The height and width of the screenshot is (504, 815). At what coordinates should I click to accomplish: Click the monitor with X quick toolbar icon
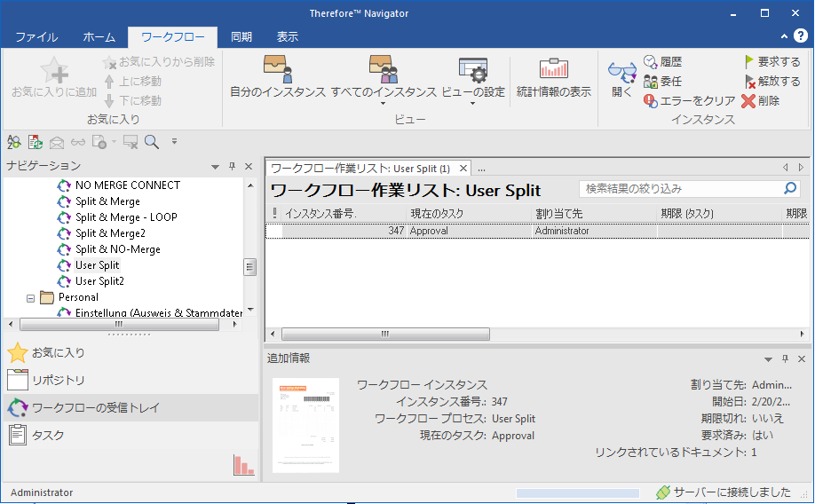pyautogui.click(x=131, y=141)
